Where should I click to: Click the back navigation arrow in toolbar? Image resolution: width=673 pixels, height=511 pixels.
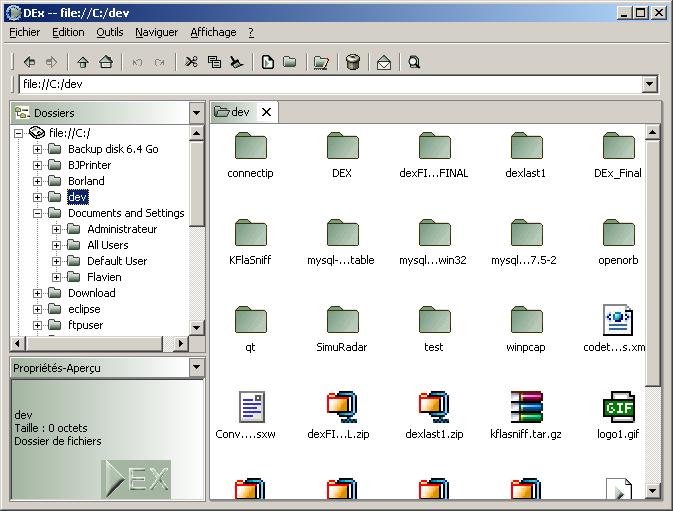pos(29,62)
